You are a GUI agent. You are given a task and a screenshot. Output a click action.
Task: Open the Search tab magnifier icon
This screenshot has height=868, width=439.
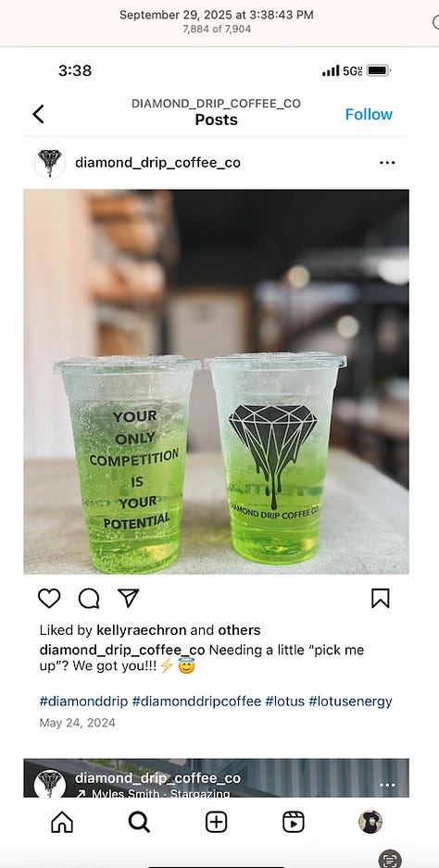click(139, 822)
